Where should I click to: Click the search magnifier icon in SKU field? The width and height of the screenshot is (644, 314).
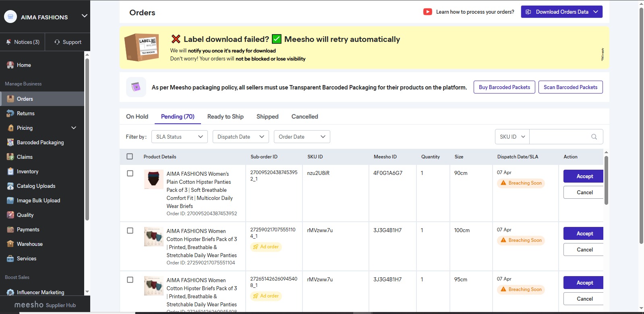click(594, 137)
